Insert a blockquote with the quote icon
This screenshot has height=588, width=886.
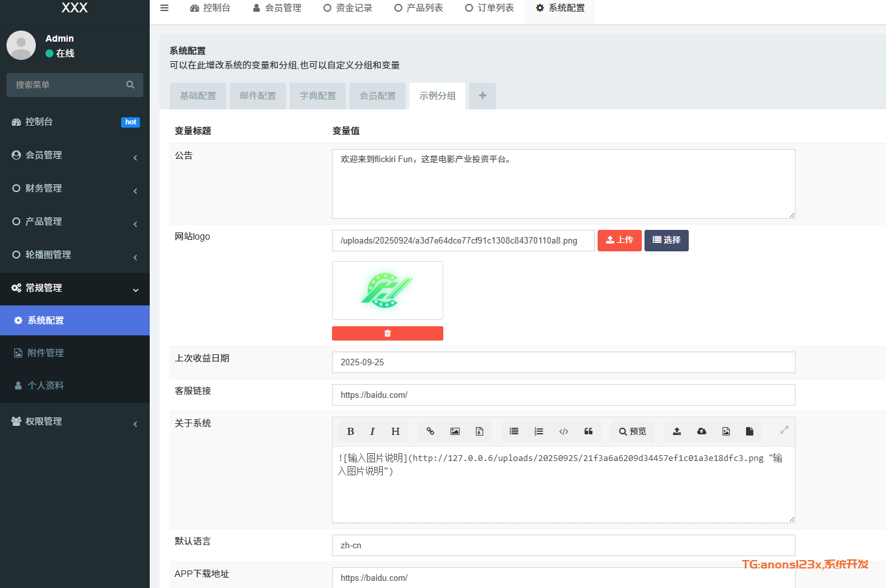point(588,431)
